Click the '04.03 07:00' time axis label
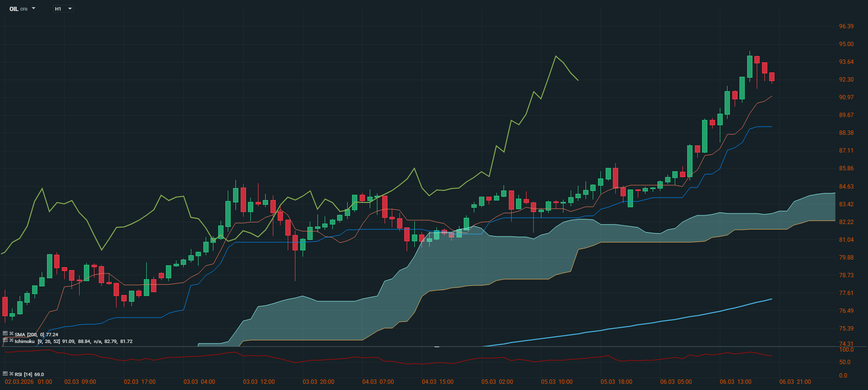This screenshot has width=868, height=390. click(x=378, y=382)
